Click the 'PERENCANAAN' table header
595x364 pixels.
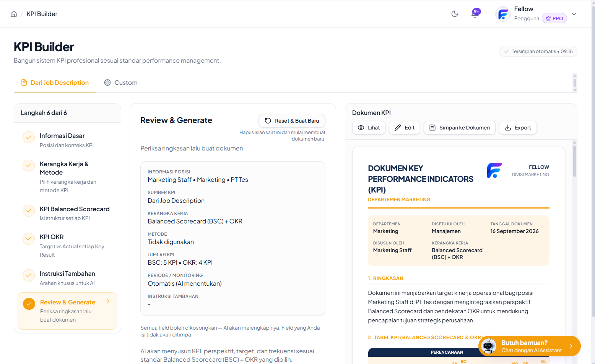447,352
